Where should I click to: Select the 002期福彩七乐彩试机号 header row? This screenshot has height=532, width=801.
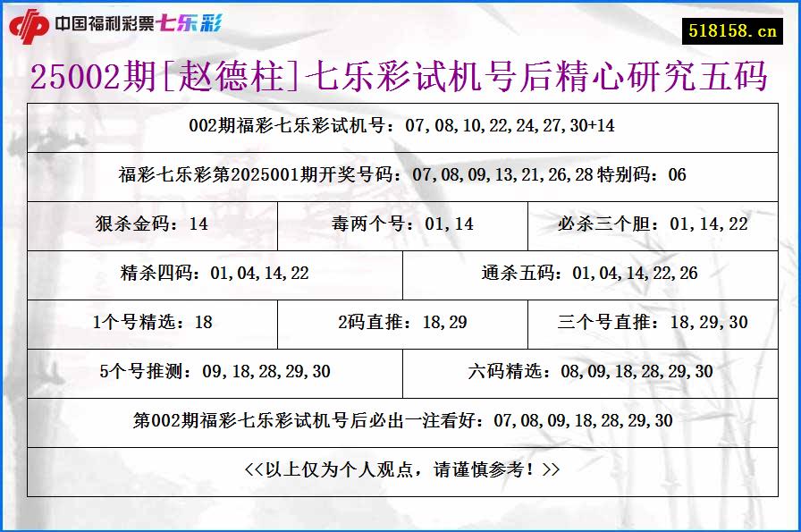coord(400,126)
